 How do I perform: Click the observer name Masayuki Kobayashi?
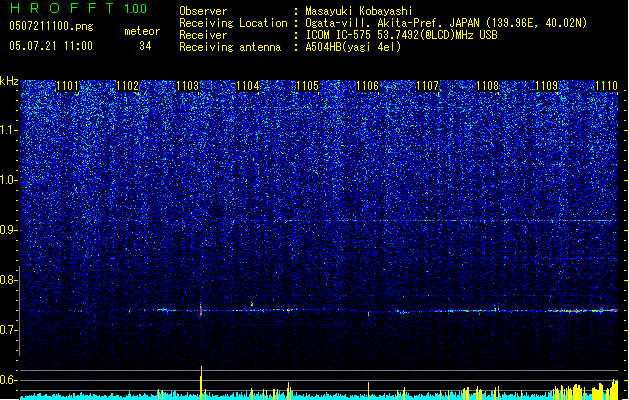coord(359,11)
